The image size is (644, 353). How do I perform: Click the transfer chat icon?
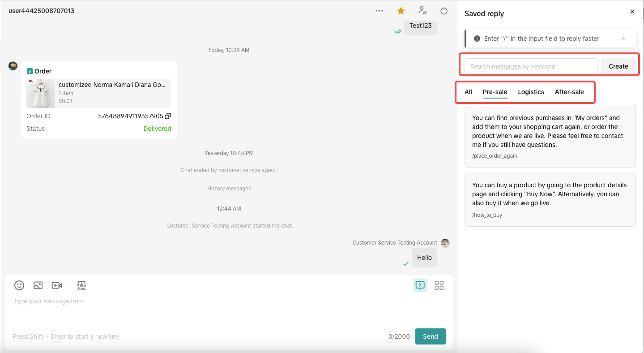(422, 11)
